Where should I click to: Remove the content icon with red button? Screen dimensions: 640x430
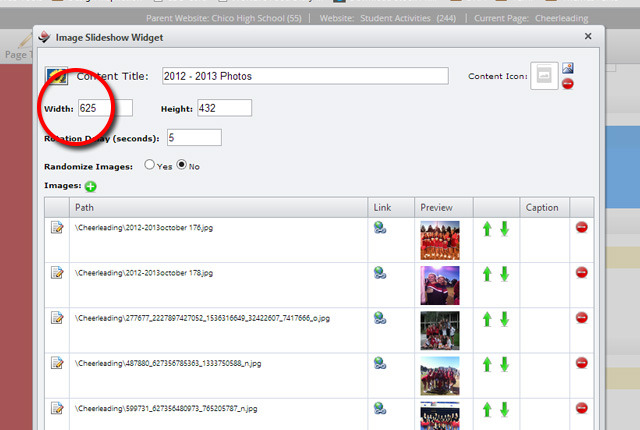coord(568,83)
